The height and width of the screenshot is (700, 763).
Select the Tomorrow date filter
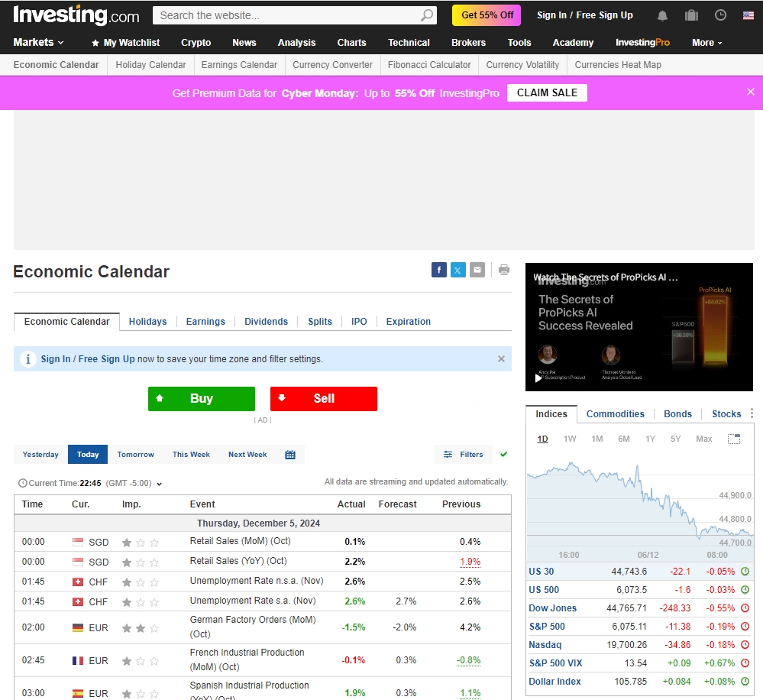136,455
